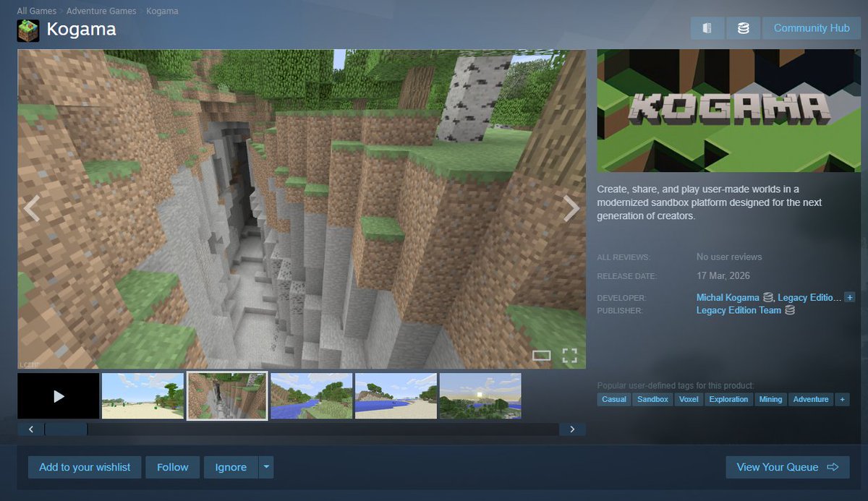
Task: Click the release date '17 Mar, 2026'
Action: click(x=723, y=275)
